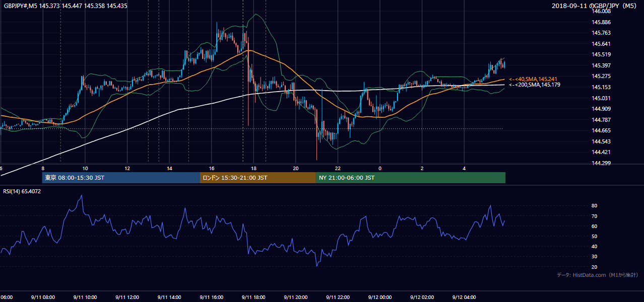Click hour label 12 under price chart
644x302 pixels.
point(127,169)
